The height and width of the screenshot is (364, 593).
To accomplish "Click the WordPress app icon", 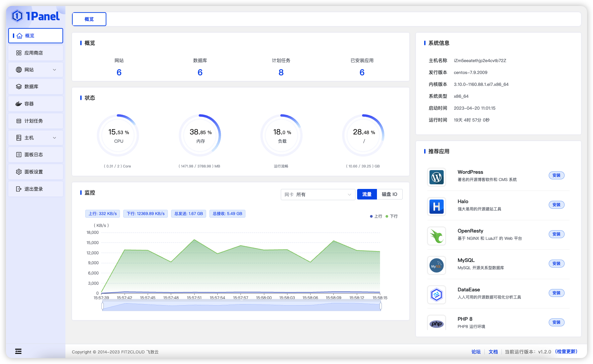I will point(436,177).
